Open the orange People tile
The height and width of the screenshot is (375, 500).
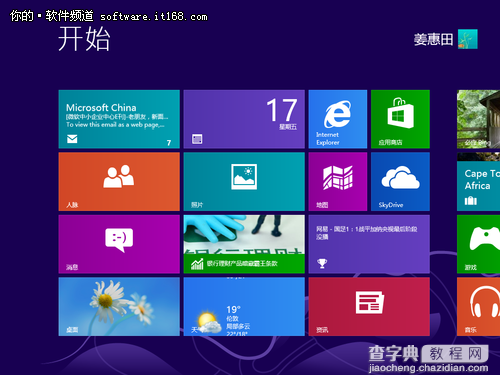click(x=119, y=182)
